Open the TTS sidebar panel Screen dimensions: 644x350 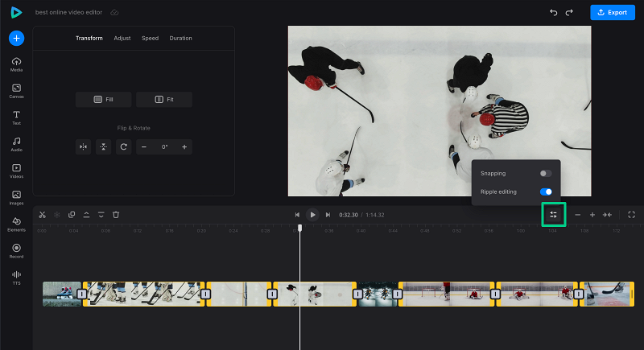(x=16, y=278)
